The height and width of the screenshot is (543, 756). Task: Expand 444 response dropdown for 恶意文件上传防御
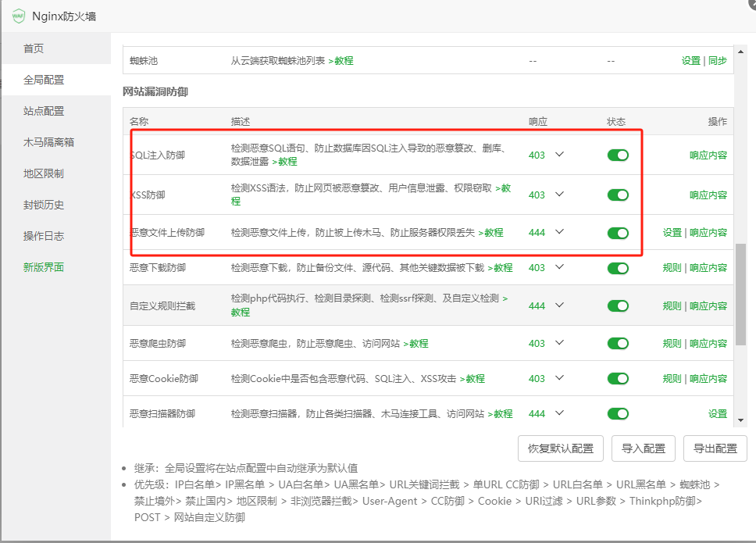558,232
